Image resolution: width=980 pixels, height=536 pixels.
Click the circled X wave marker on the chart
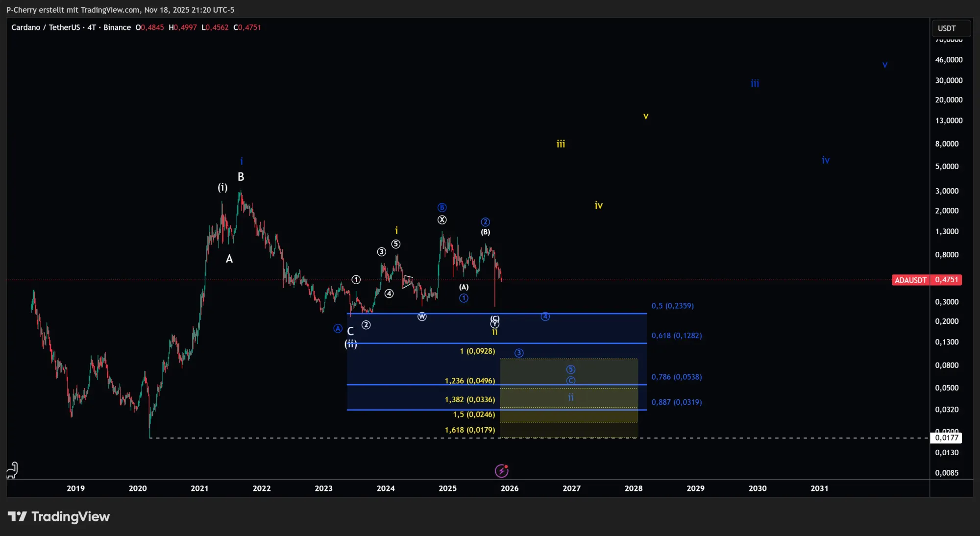(x=442, y=219)
